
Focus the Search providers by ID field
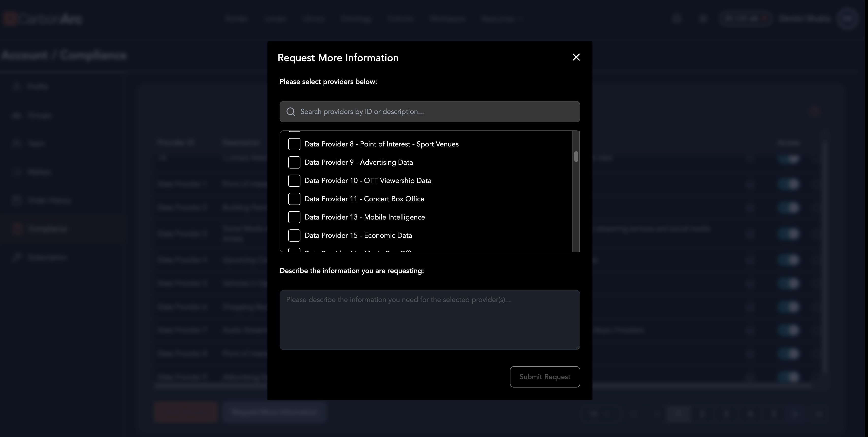pos(435,112)
